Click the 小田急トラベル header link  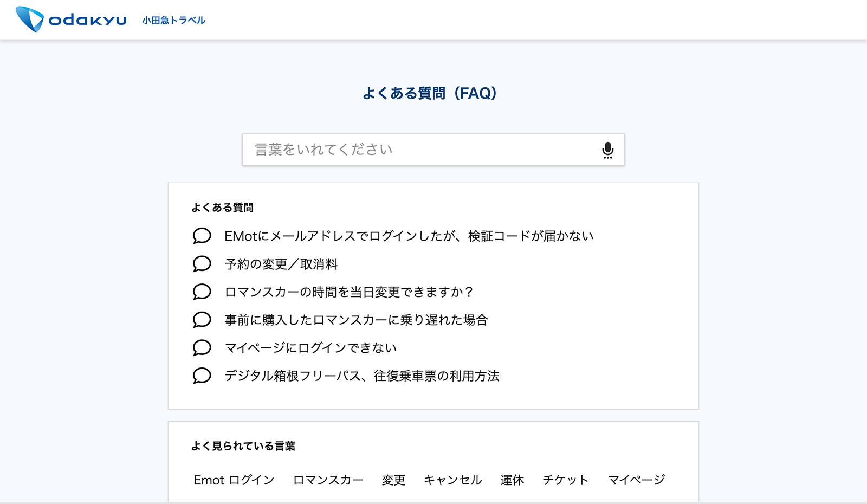(x=173, y=20)
